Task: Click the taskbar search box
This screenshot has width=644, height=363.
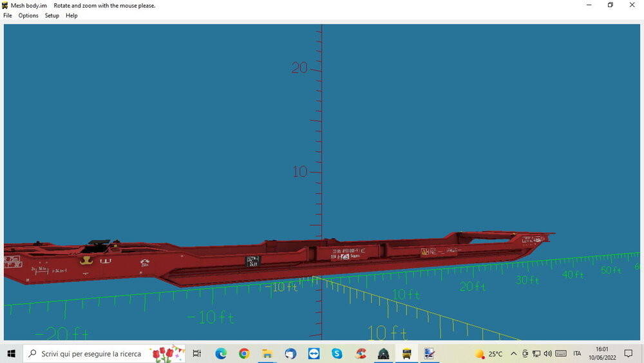Action: (104, 353)
